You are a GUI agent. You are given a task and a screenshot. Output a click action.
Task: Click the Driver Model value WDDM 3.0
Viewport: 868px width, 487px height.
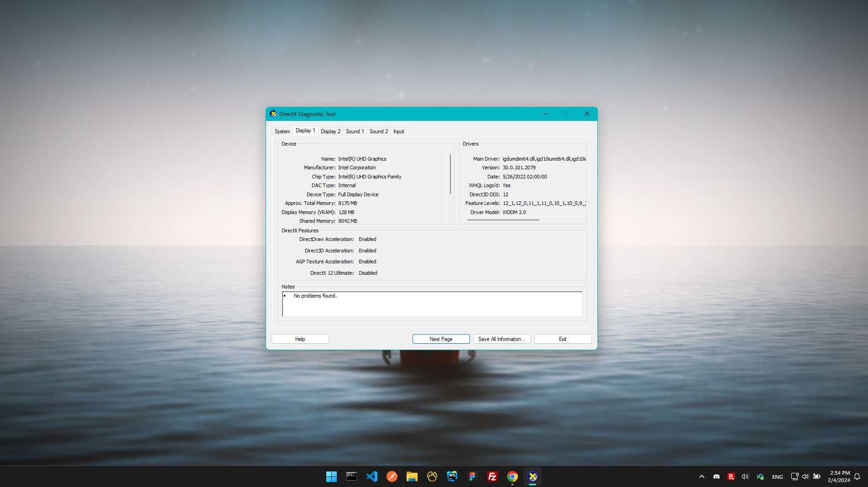(x=514, y=212)
